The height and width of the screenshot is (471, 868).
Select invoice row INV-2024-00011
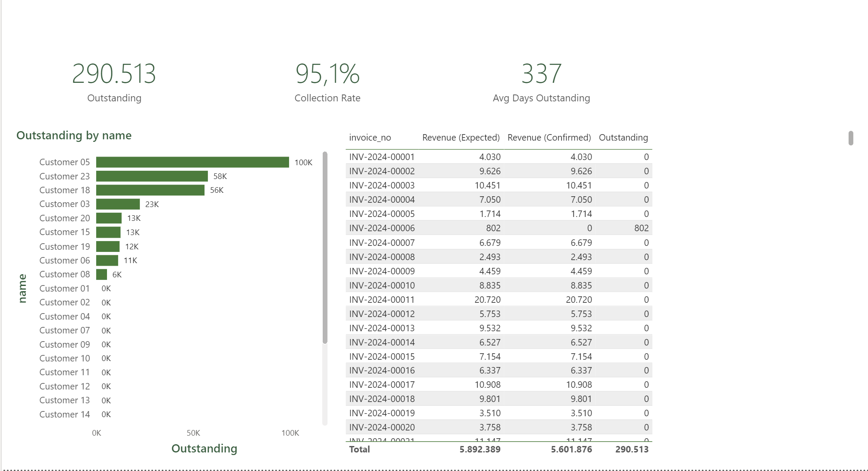tap(499, 300)
